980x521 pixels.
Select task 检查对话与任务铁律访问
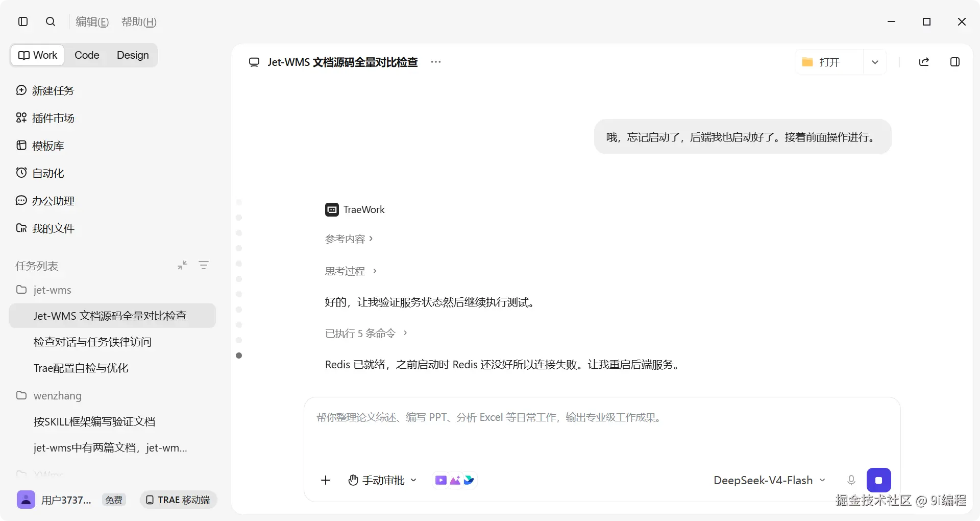pos(92,342)
